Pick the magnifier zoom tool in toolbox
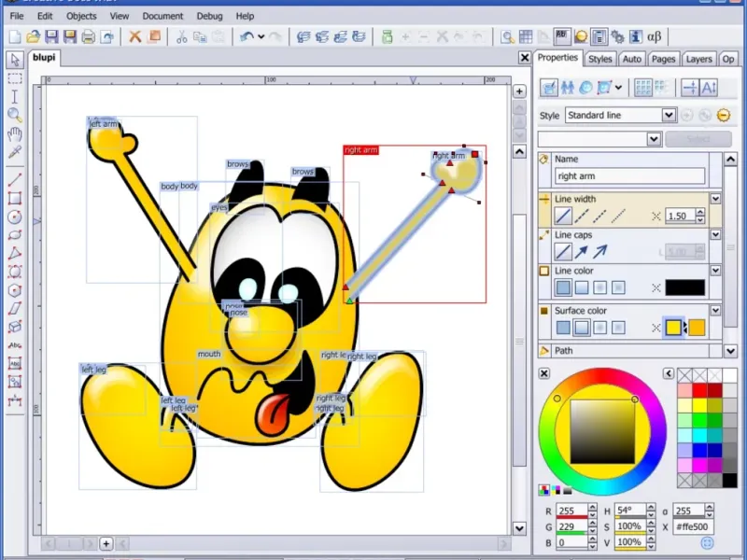This screenshot has height=560, width=747. (15, 115)
